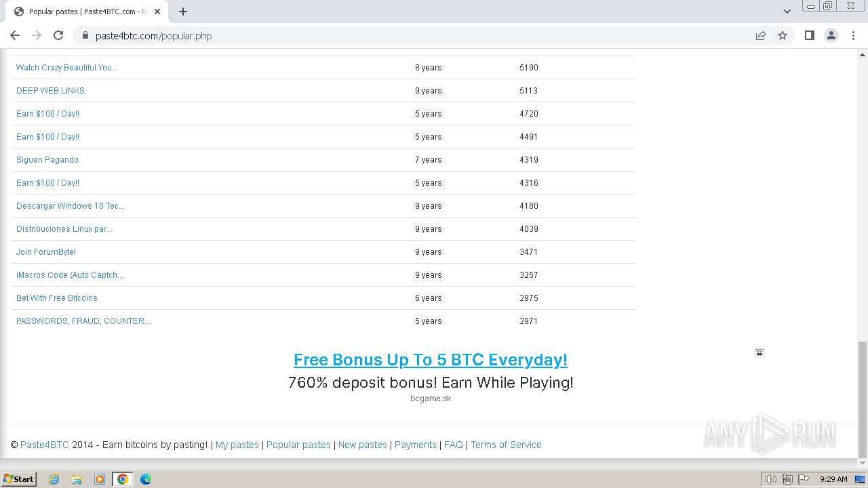
Task: Close the Popular pastes tab
Action: (x=157, y=12)
